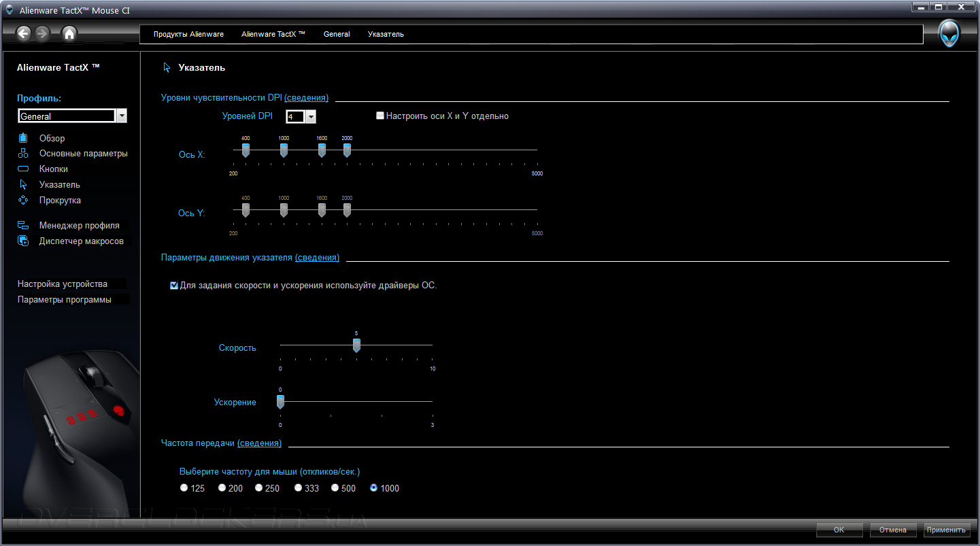980x546 pixels.
Task: Select 1000 polling rate
Action: coord(373,488)
